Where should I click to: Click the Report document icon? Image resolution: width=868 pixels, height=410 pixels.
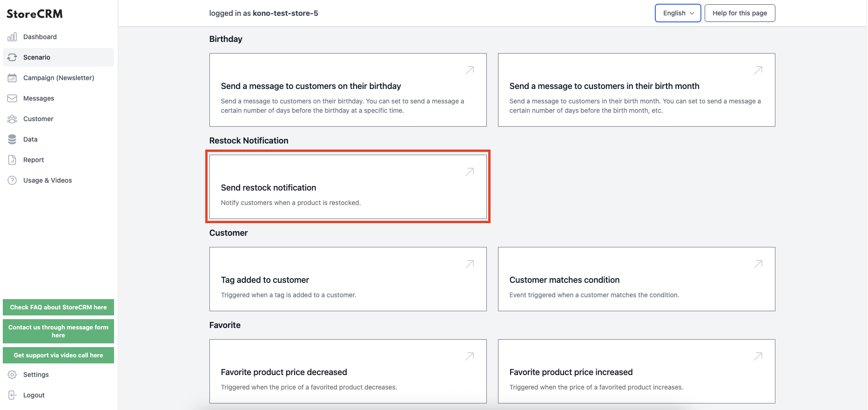tap(12, 160)
